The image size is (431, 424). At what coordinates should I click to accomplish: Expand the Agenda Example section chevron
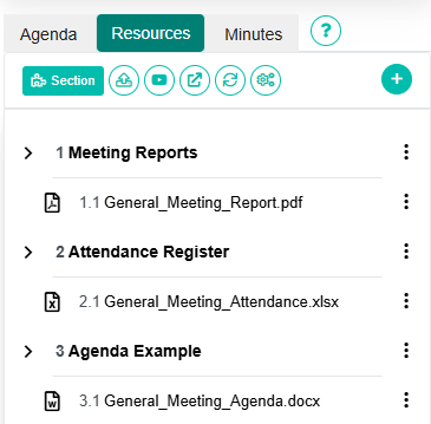pyautogui.click(x=28, y=351)
